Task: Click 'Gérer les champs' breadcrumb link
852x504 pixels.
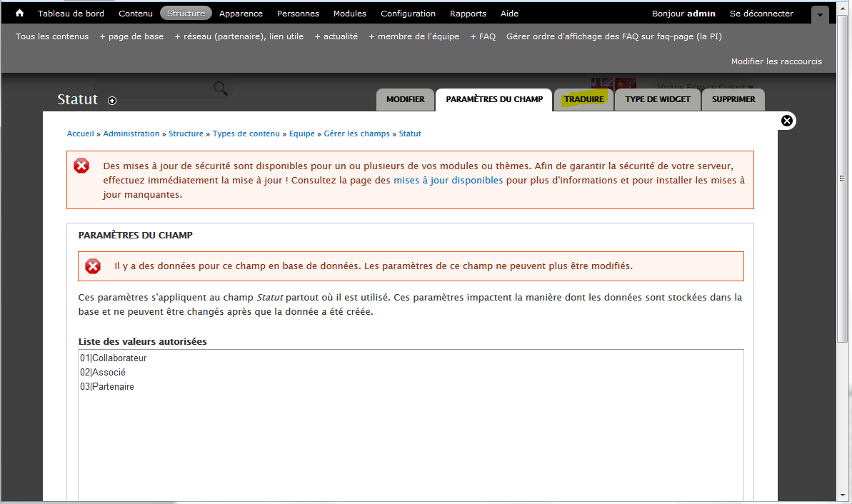Action: [357, 133]
